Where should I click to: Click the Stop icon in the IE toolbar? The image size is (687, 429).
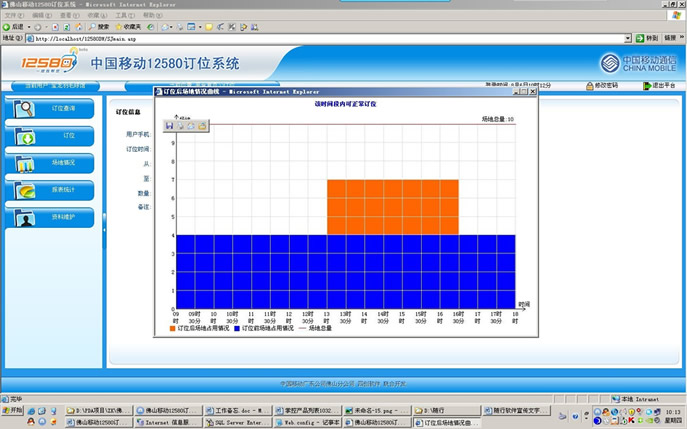[x=55, y=27]
